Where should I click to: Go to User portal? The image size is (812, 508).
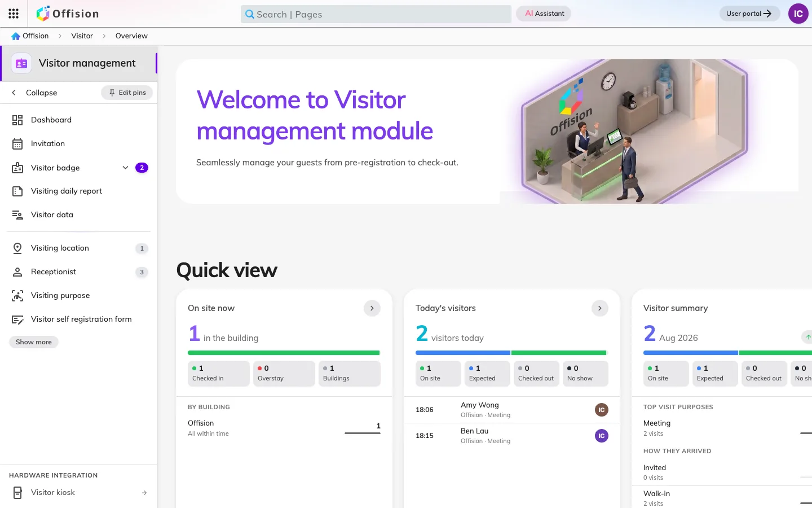749,14
